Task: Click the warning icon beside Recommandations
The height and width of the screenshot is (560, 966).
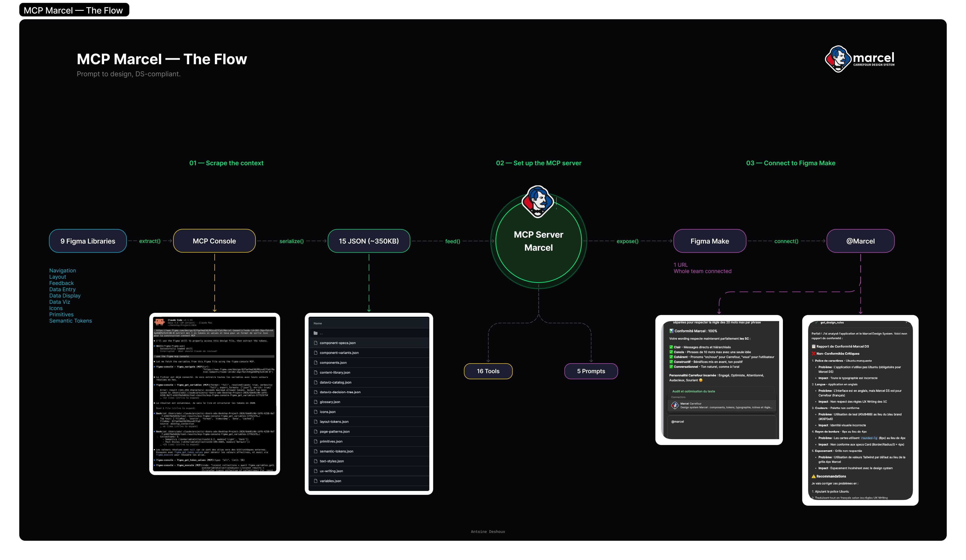Action: coord(813,477)
